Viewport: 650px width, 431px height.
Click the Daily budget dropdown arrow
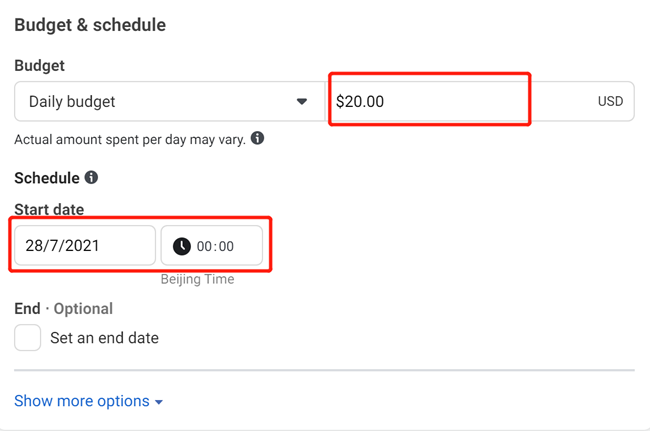pyautogui.click(x=302, y=101)
